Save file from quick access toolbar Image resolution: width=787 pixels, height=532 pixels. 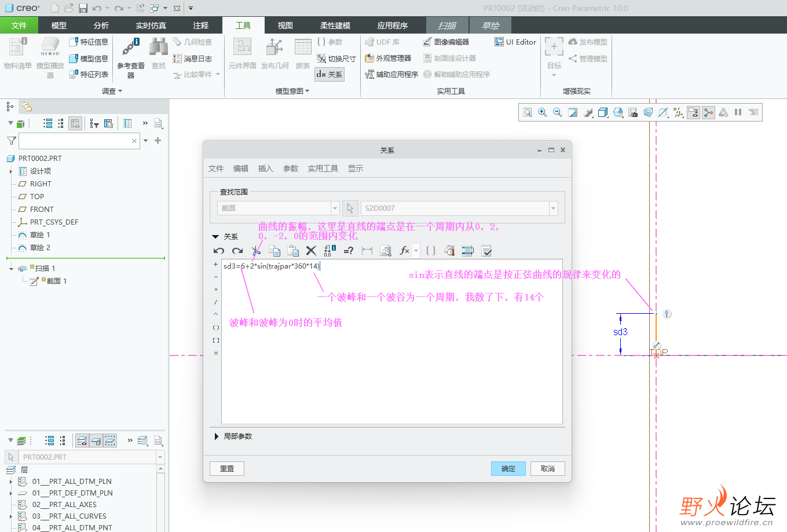pos(83,8)
